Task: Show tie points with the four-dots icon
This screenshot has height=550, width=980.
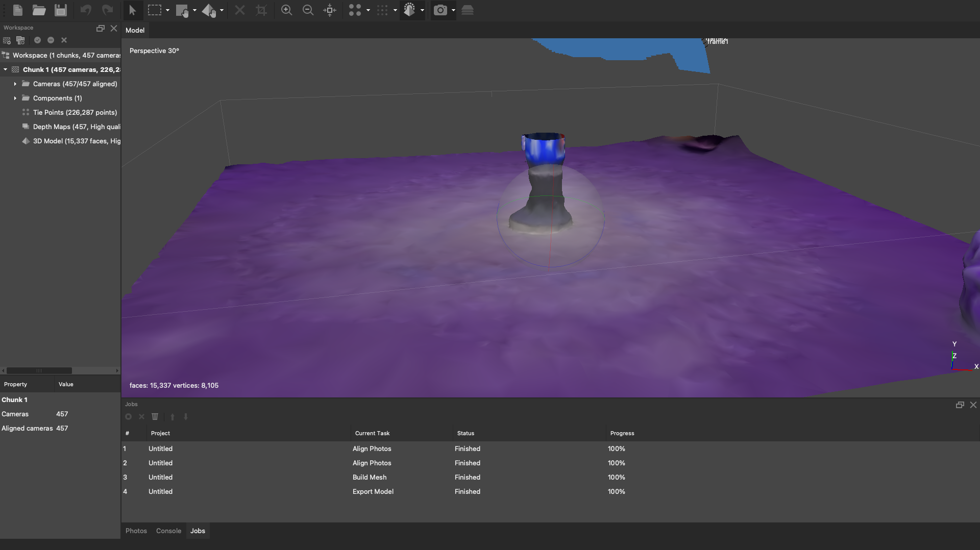Action: click(355, 10)
